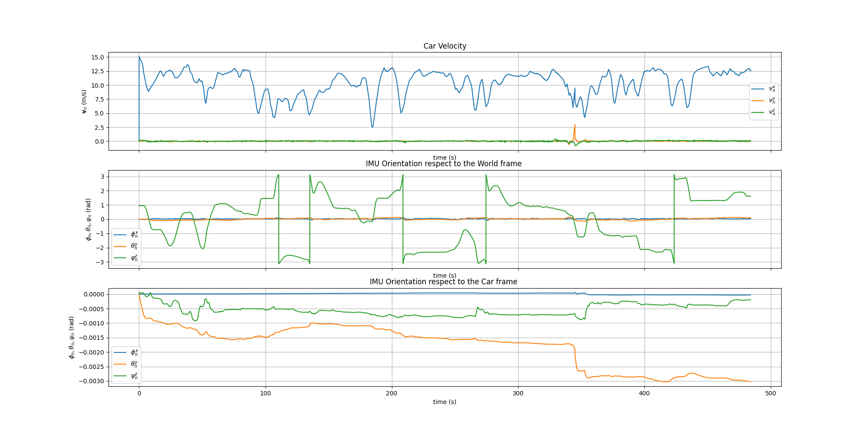The height and width of the screenshot is (434, 868).
Task: Click the "7.5" y-axis tick label
Action: pos(99,99)
